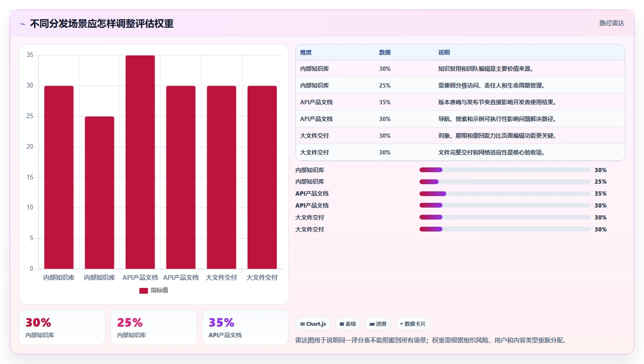644x364 pixels.
Task: Select the 进度 chip
Action: coord(378,324)
